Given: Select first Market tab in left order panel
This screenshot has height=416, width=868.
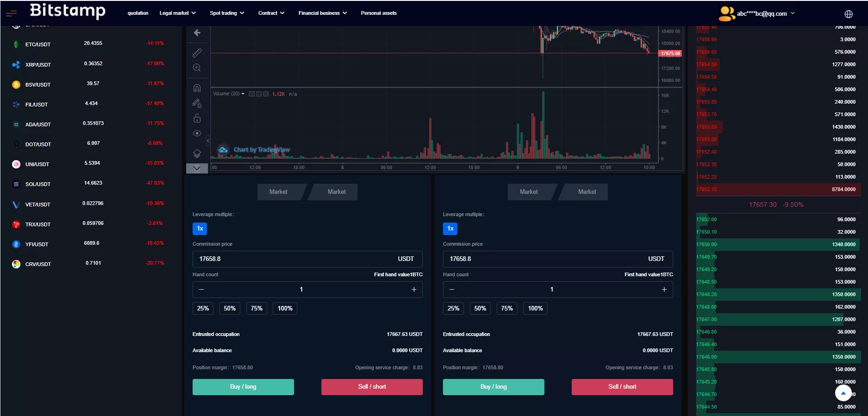Looking at the screenshot, I should [x=278, y=192].
